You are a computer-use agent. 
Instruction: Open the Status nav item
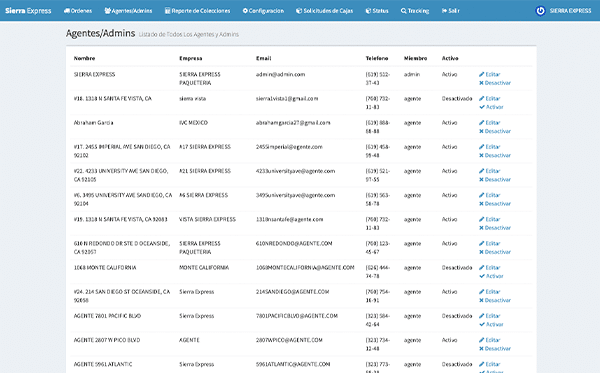pos(377,11)
